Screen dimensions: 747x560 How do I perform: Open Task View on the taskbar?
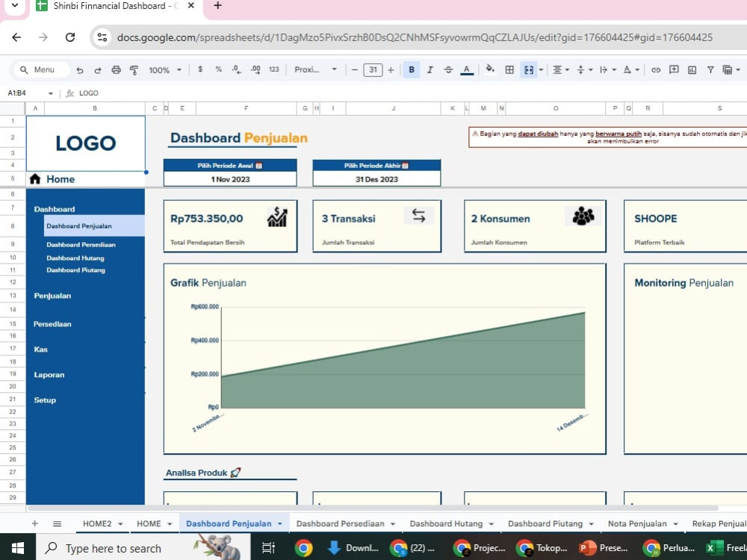pos(269,547)
